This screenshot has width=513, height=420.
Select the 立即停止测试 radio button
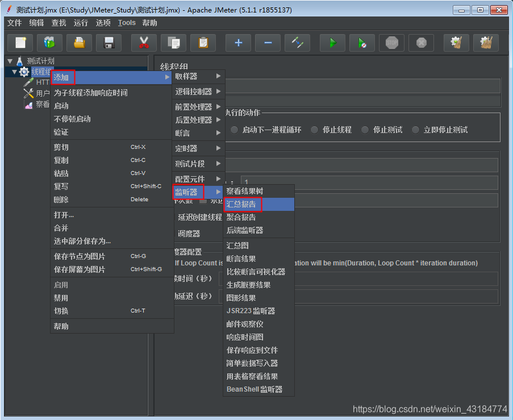(x=415, y=130)
